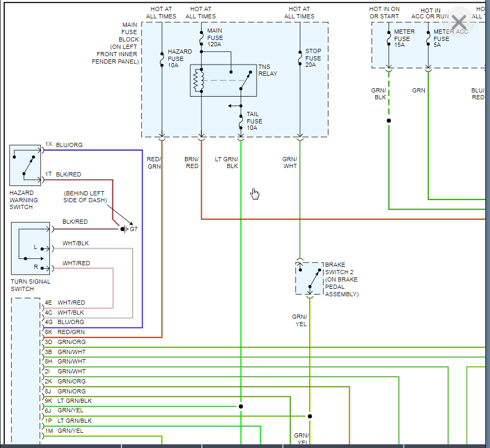Select the Meter Fuse 15A symbol
Viewport: 490px width, 448px height.
pos(389,38)
